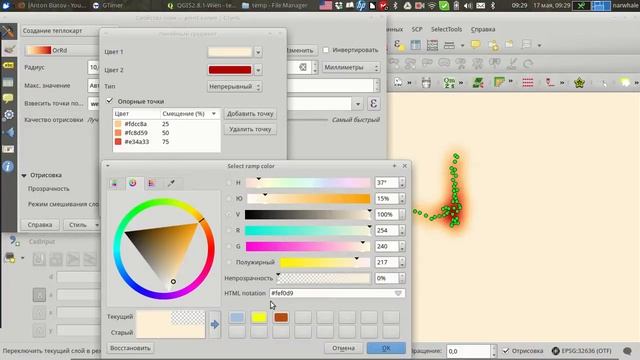Screen dimensions: 640x360
Task: Select the #fdcc8a stop row
Action: coord(167,124)
